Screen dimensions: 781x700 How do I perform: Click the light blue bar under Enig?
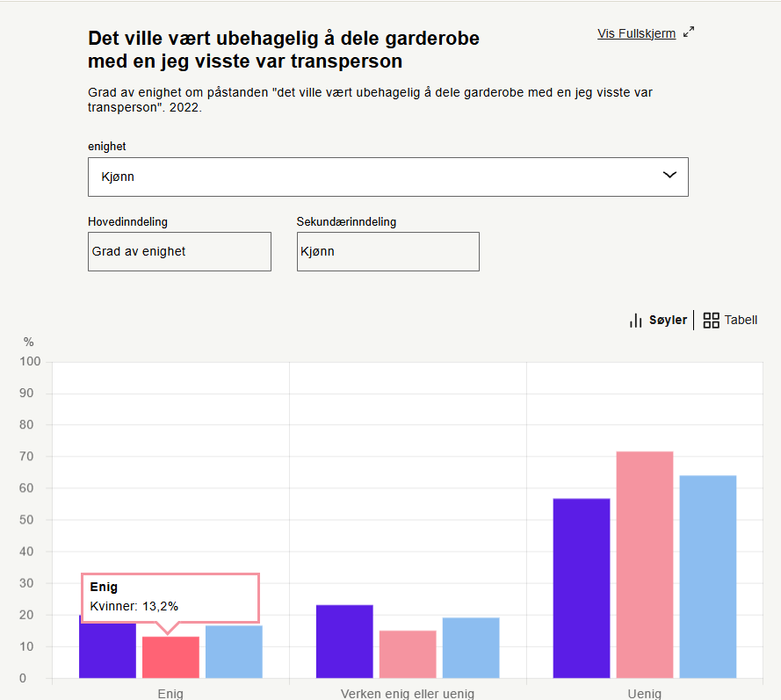(234, 652)
